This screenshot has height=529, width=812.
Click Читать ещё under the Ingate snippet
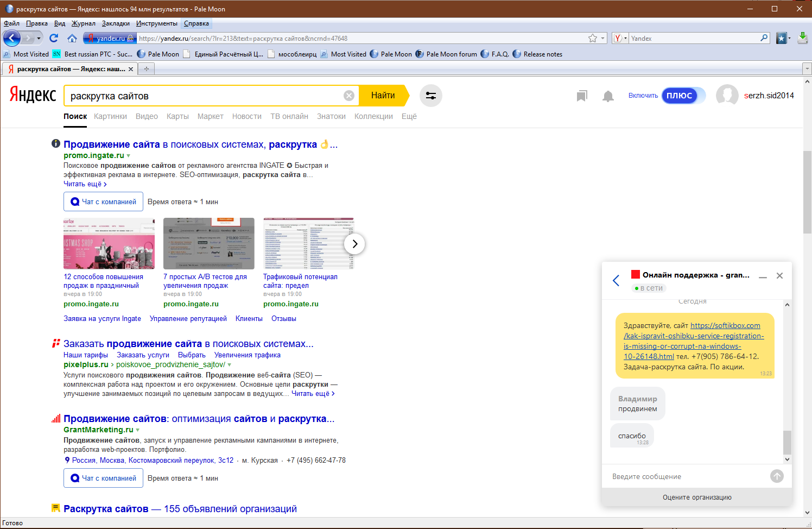tap(85, 184)
